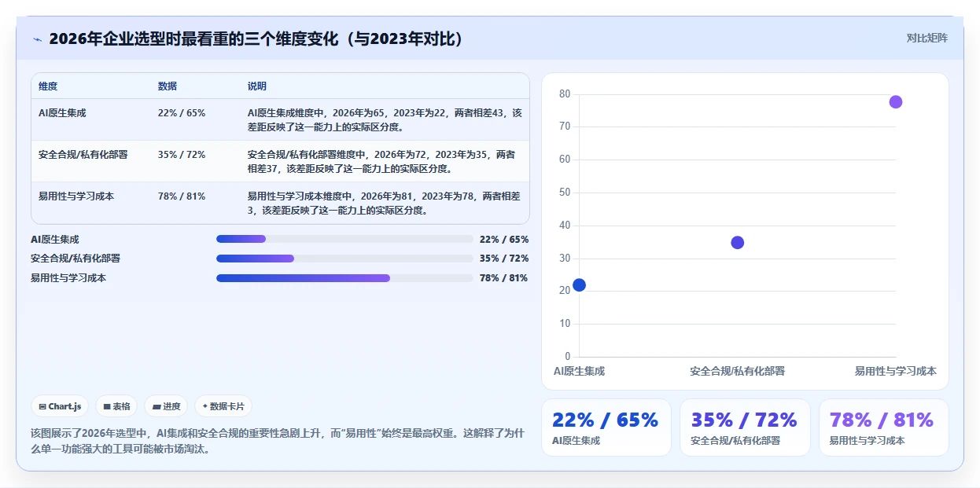Screen dimensions: 980x488
Task: Click 78% / 81% value beside progress bar
Action: click(504, 277)
